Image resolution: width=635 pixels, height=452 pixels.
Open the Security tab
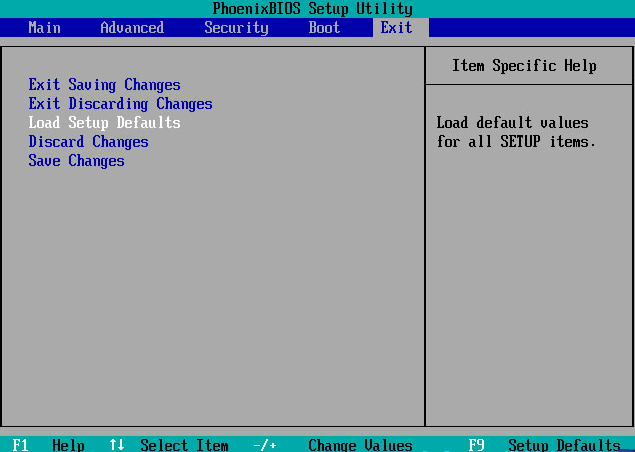coord(236,28)
